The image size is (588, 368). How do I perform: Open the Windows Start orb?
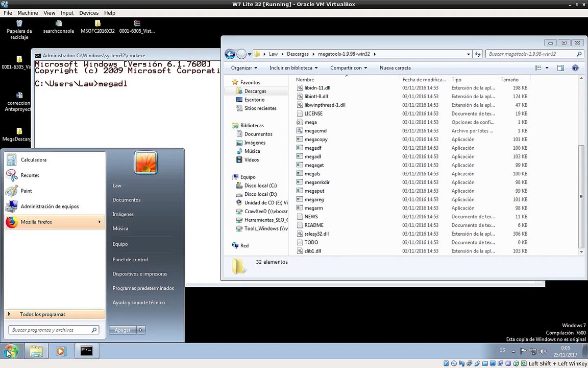(x=11, y=352)
